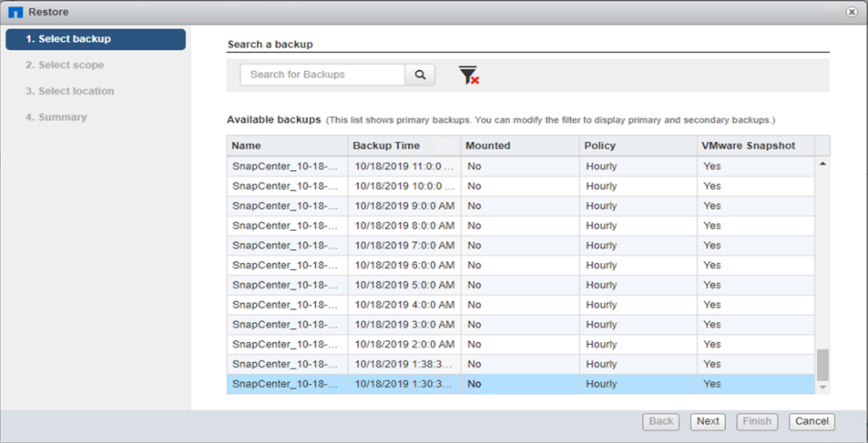Open step 4 Summary
The height and width of the screenshot is (443, 868).
coord(56,118)
